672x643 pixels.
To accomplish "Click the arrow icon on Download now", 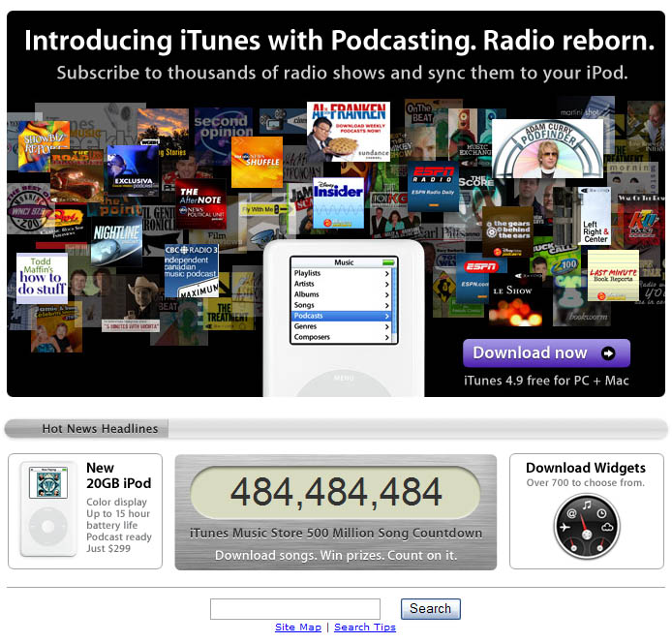I will click(608, 353).
